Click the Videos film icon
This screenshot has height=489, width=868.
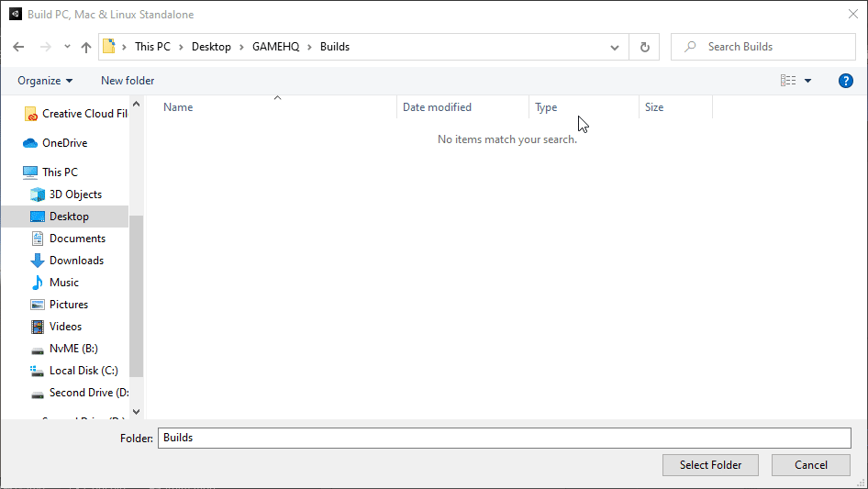38,327
